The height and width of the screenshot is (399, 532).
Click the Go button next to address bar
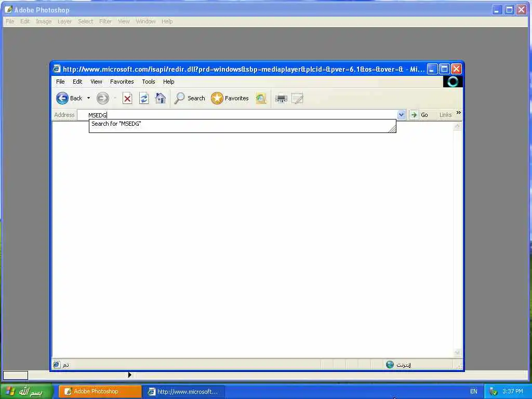pyautogui.click(x=419, y=115)
